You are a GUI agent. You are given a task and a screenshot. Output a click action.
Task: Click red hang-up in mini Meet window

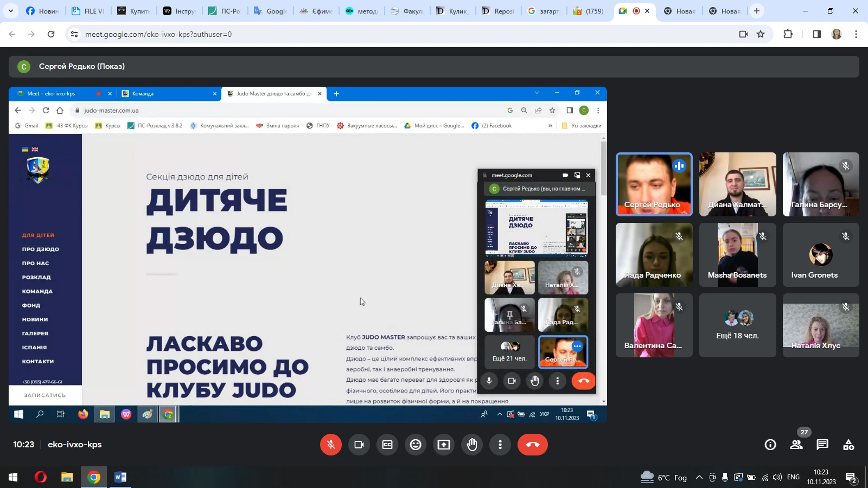(583, 381)
